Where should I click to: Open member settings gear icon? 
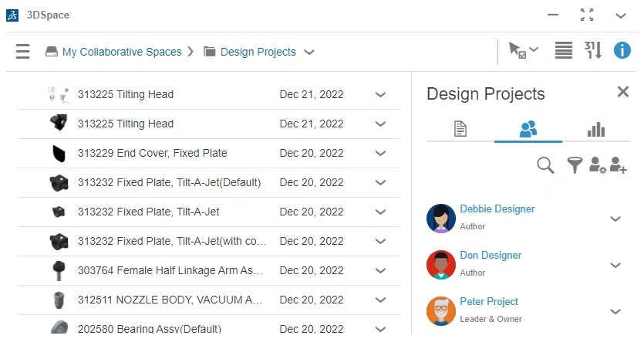pyautogui.click(x=597, y=164)
